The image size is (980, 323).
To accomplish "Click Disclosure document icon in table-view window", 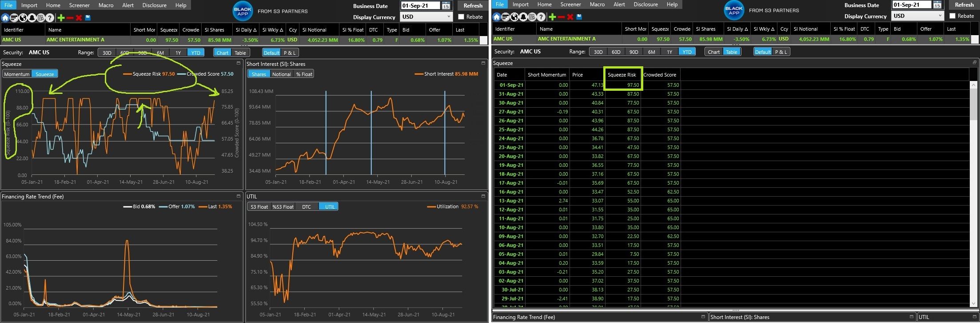I will pyautogui.click(x=532, y=17).
